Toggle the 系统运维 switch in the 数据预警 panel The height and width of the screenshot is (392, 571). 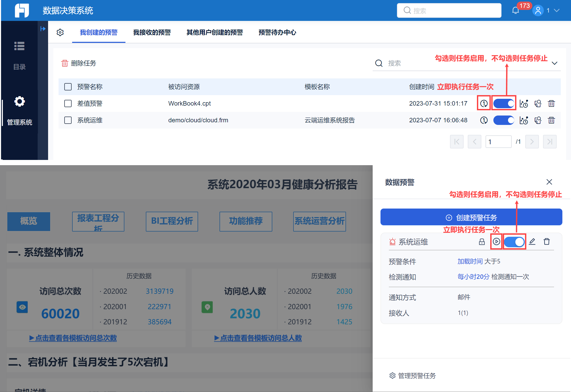514,242
